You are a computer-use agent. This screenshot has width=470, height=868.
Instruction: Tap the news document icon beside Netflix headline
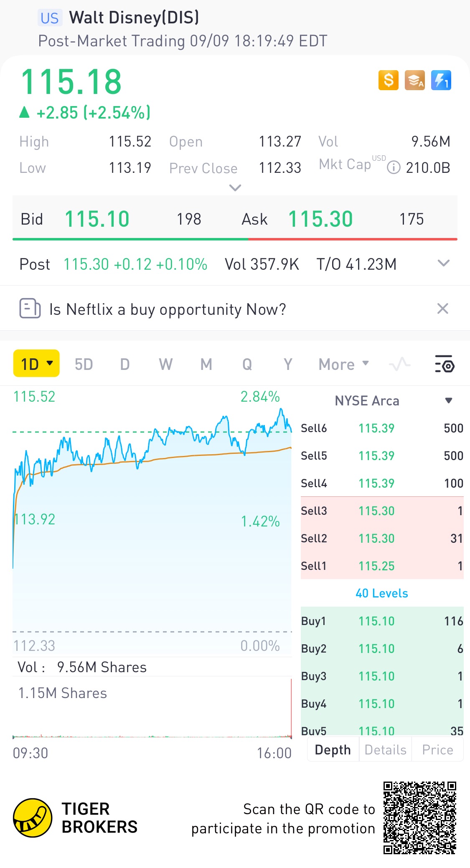[x=30, y=309]
